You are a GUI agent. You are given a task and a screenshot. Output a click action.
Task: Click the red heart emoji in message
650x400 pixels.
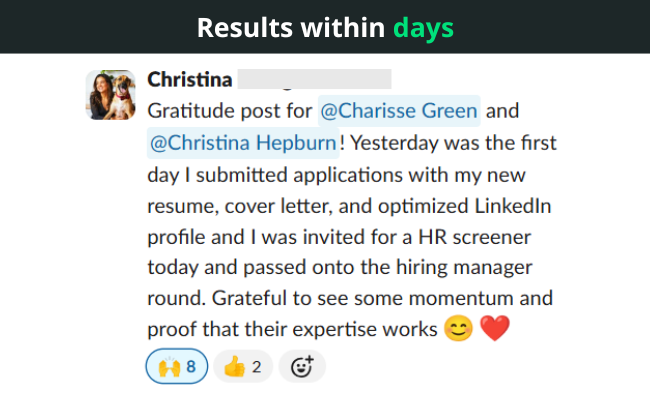coord(495,328)
